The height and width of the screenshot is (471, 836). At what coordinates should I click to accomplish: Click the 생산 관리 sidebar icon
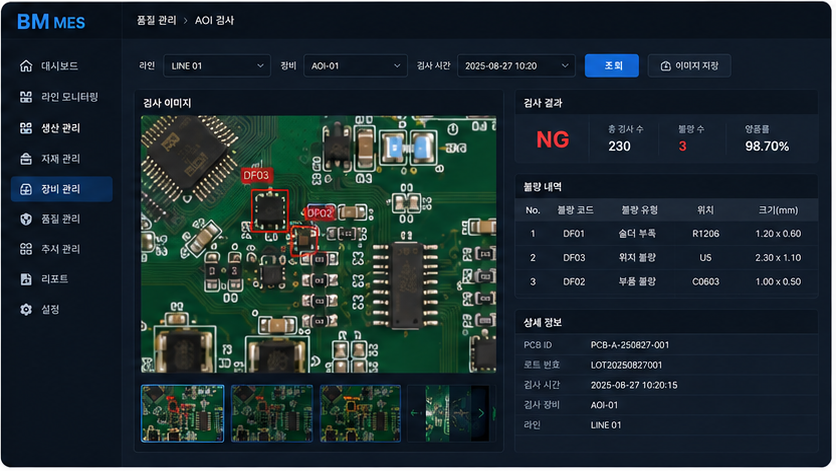click(26, 128)
